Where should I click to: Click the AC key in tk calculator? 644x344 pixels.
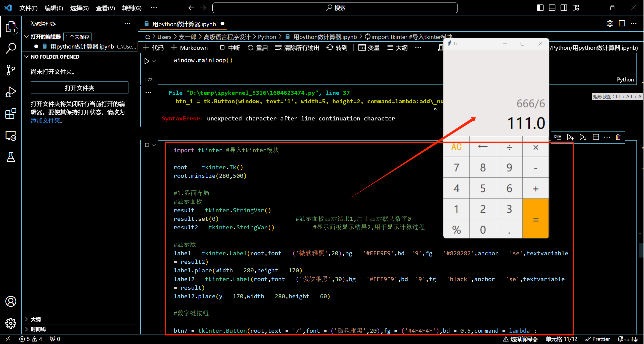click(456, 147)
